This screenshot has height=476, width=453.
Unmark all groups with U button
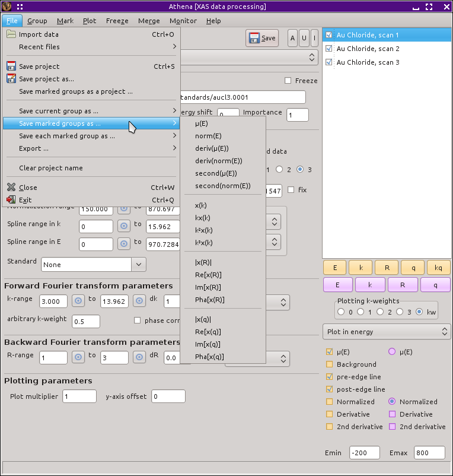pyautogui.click(x=304, y=38)
